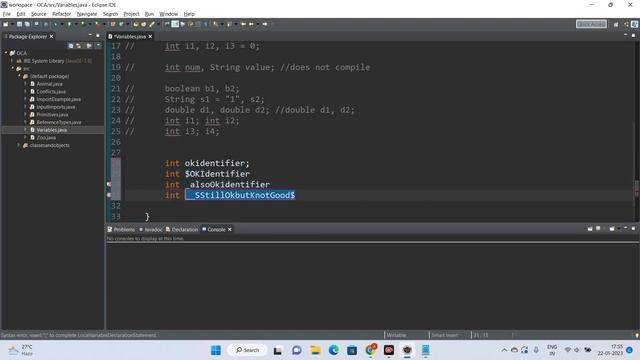Maximize the Console view
Screen dimensions: 640x360
pyautogui.click(x=633, y=229)
